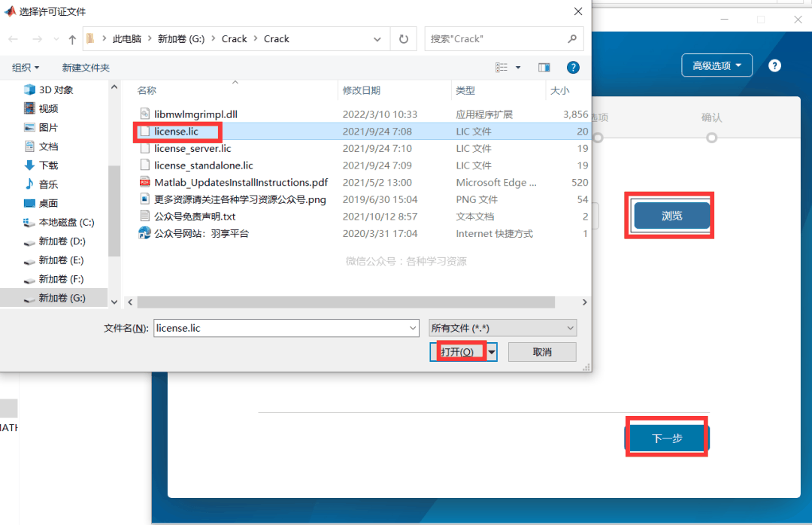Click 新建文件夹 in toolbar

86,68
